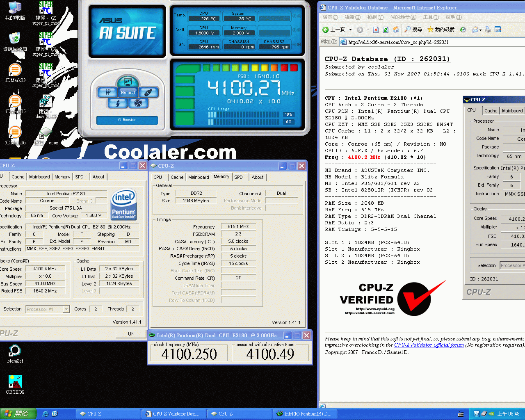
Task: Select CPU-Z Validator Data taskbar button
Action: [x=174, y=414]
